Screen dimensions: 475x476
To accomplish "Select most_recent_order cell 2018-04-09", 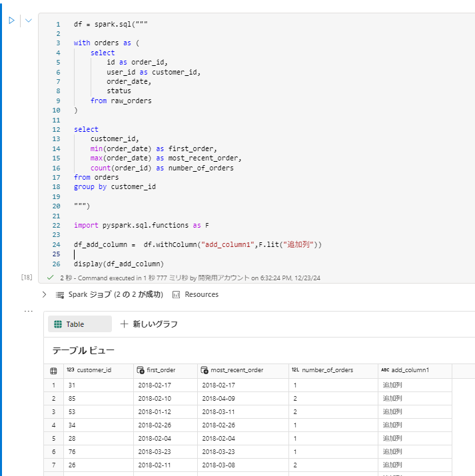I will click(243, 399).
